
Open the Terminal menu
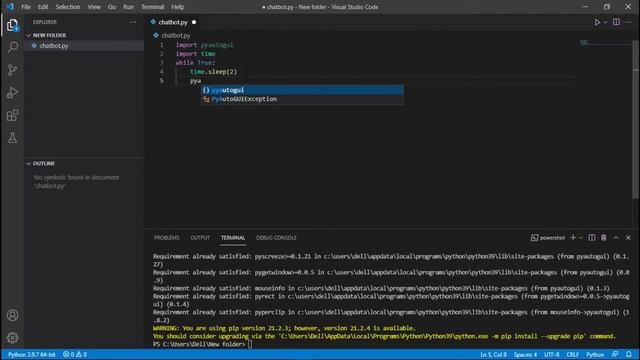[x=153, y=7]
